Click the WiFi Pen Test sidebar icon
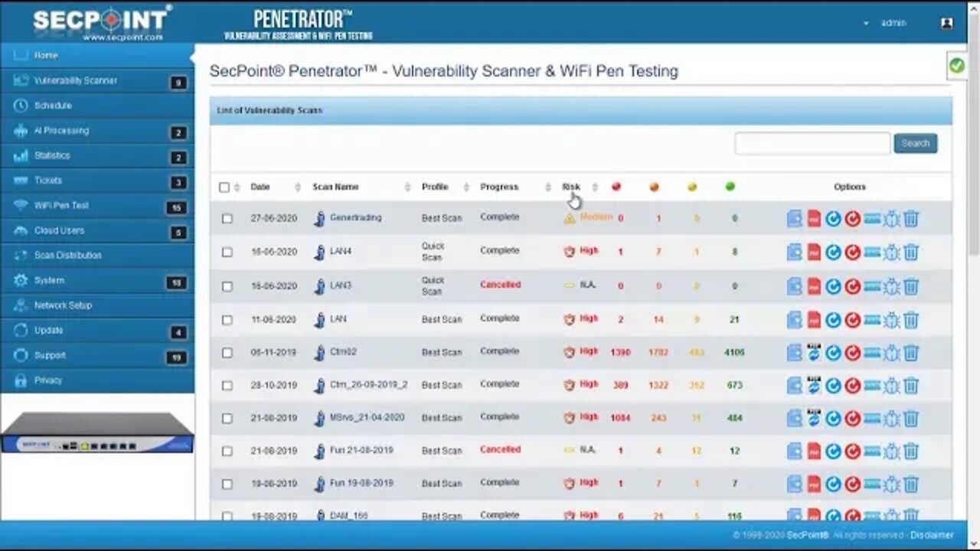Image resolution: width=980 pixels, height=551 pixels. [x=21, y=205]
